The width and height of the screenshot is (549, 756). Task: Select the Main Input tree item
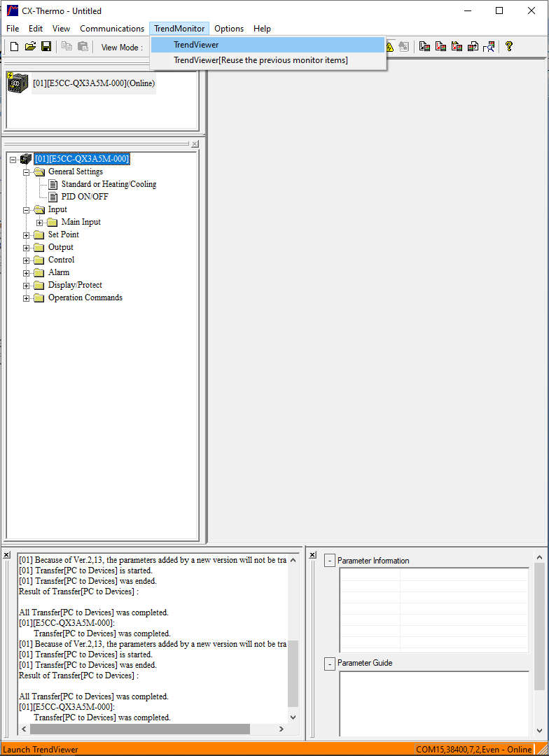[x=81, y=222]
